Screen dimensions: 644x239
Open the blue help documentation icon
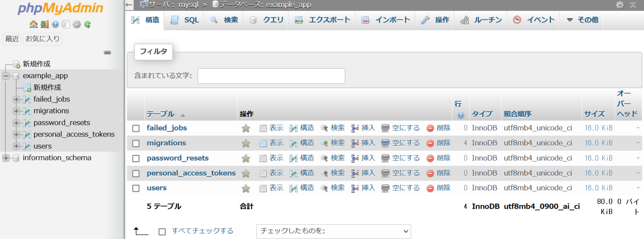coord(55,24)
